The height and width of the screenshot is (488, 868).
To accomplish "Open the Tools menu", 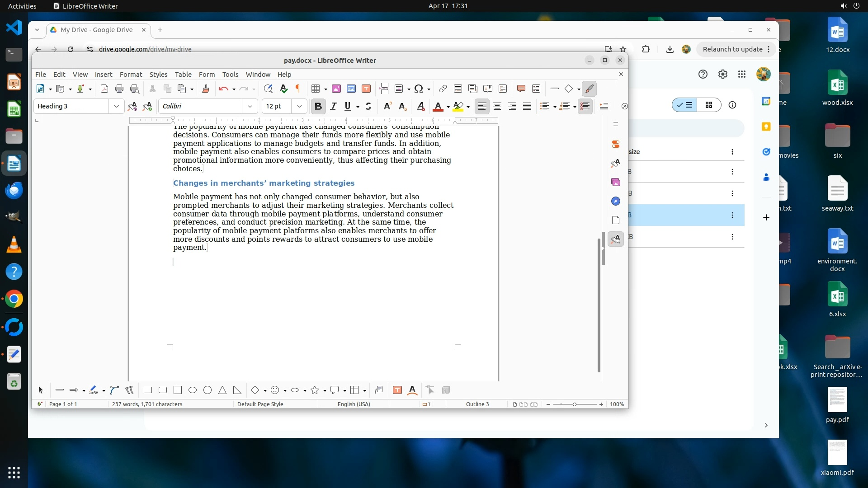I will (x=230, y=74).
